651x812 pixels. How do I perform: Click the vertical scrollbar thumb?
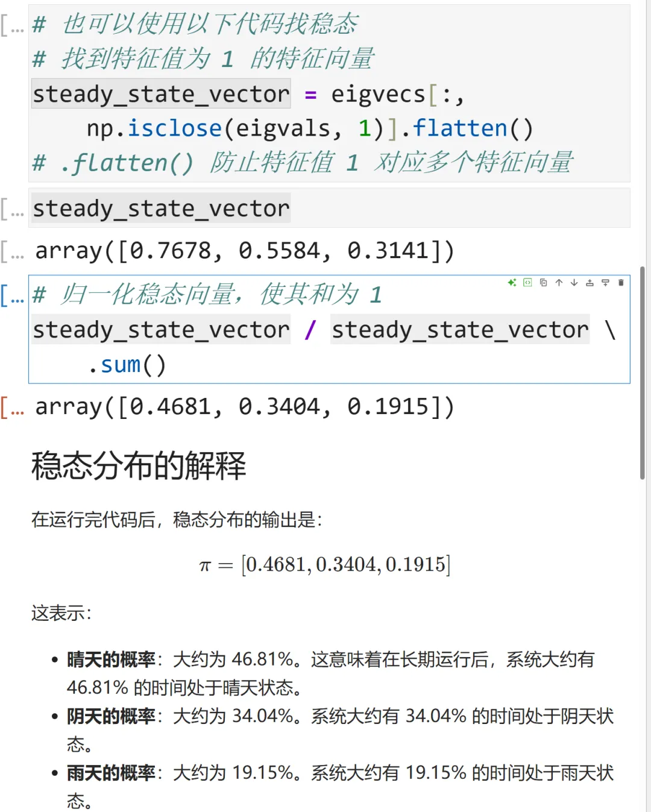coord(643,374)
